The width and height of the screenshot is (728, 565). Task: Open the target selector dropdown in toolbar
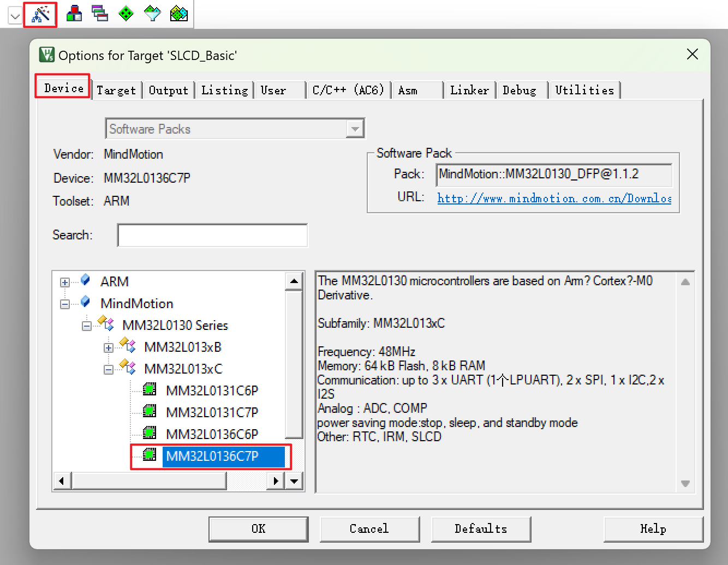[x=15, y=16]
